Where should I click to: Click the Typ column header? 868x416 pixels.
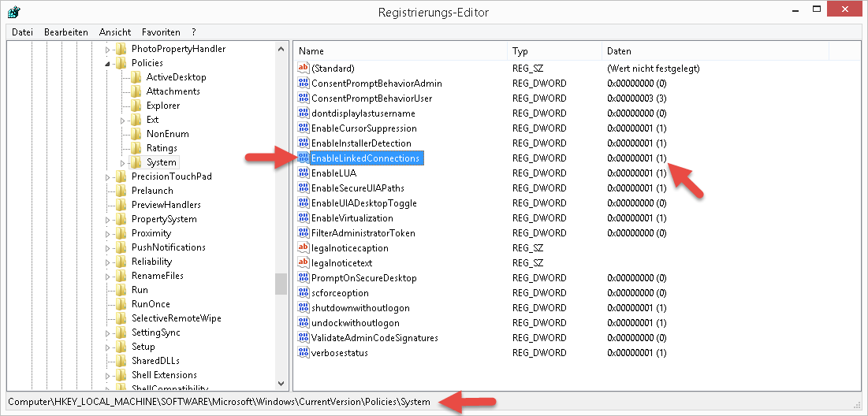[x=520, y=51]
